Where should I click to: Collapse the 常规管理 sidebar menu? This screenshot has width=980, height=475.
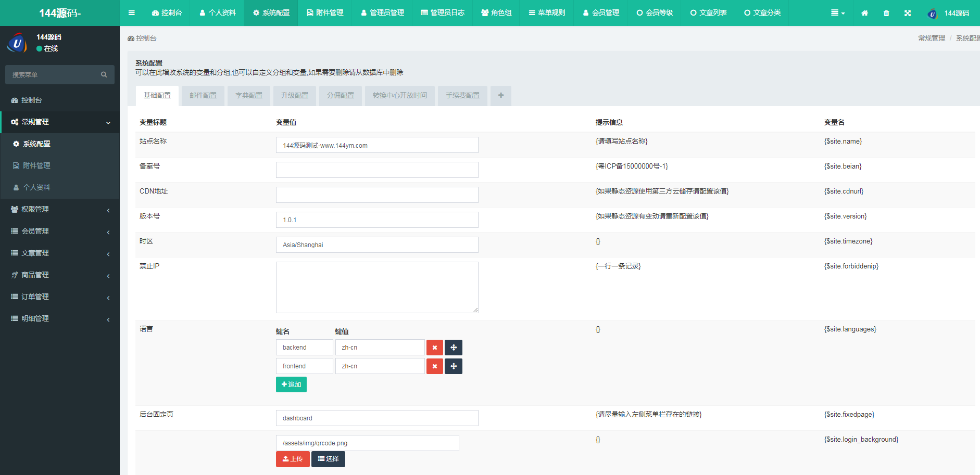[x=60, y=122]
